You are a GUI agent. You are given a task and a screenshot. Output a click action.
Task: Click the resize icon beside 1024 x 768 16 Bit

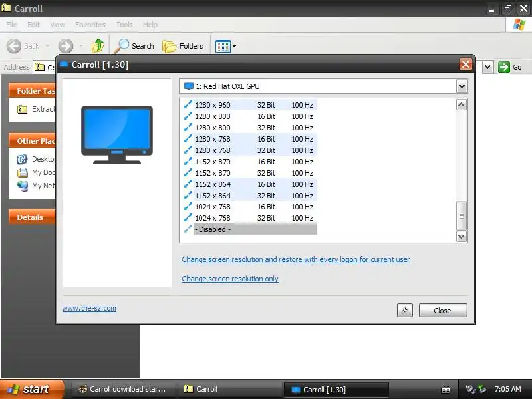188,207
